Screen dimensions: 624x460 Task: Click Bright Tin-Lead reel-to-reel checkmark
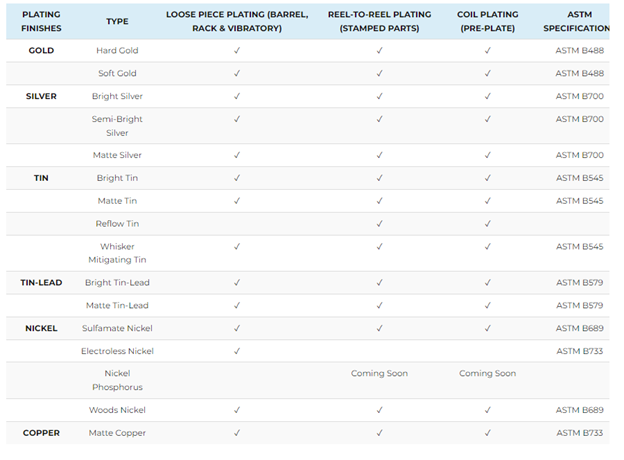(379, 283)
